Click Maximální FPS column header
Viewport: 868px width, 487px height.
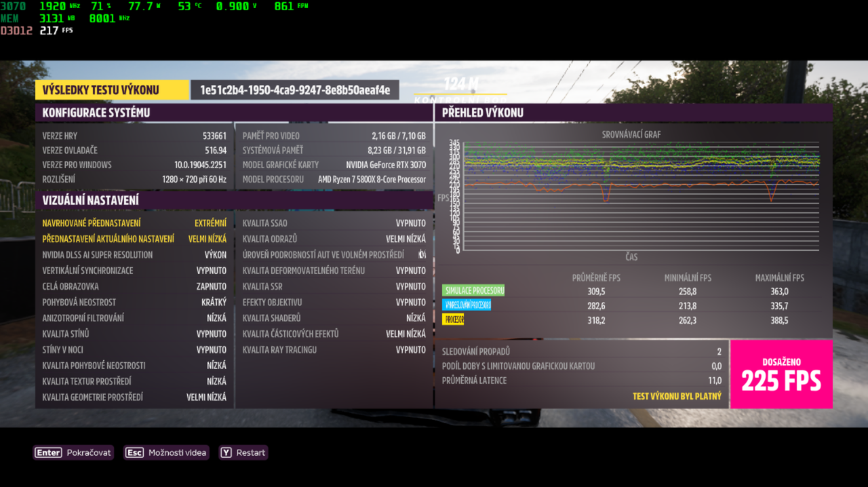[x=780, y=278]
